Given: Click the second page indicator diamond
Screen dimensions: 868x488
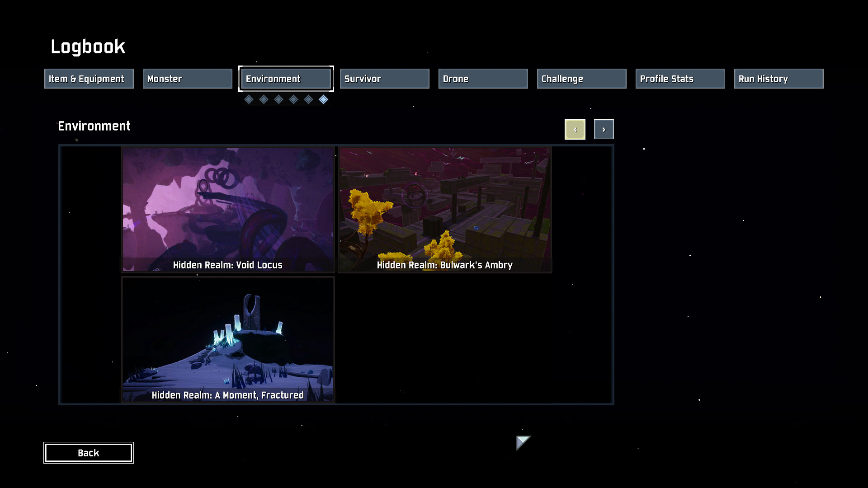Looking at the screenshot, I should [264, 99].
